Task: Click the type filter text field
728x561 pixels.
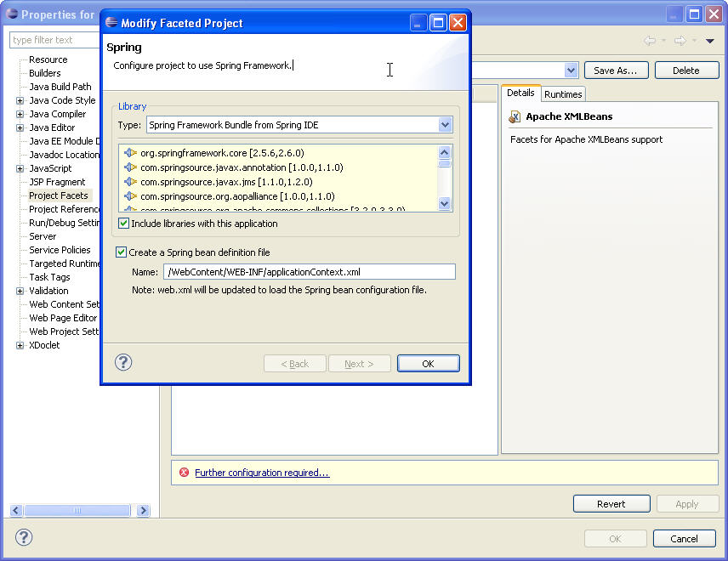Action: click(54, 40)
